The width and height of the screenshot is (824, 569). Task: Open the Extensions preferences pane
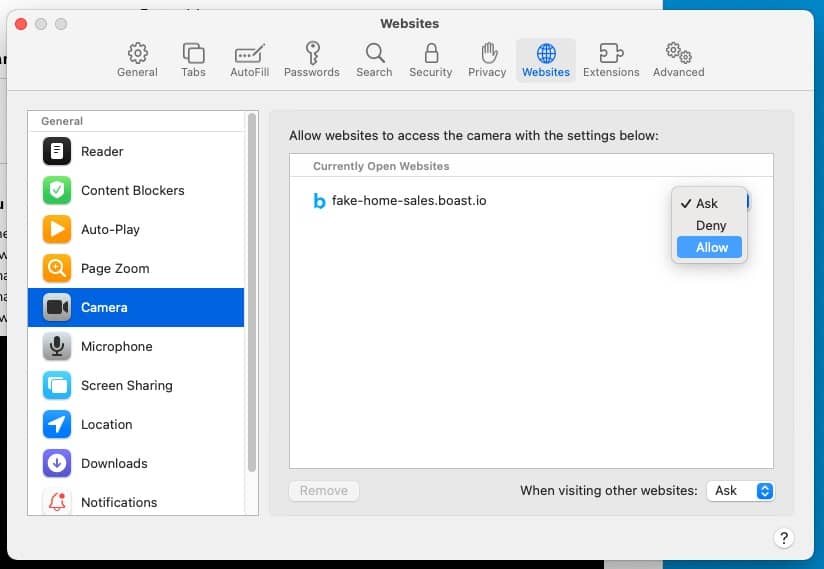610,60
